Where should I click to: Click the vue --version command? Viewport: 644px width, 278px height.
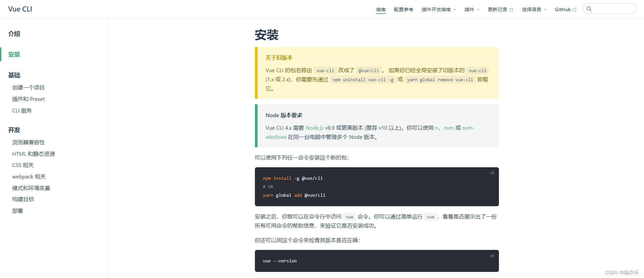pos(280,261)
